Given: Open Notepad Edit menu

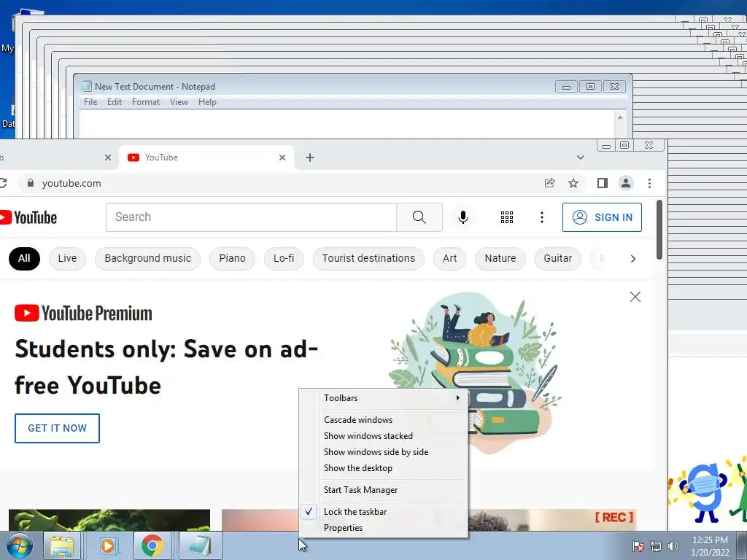Looking at the screenshot, I should tap(115, 102).
